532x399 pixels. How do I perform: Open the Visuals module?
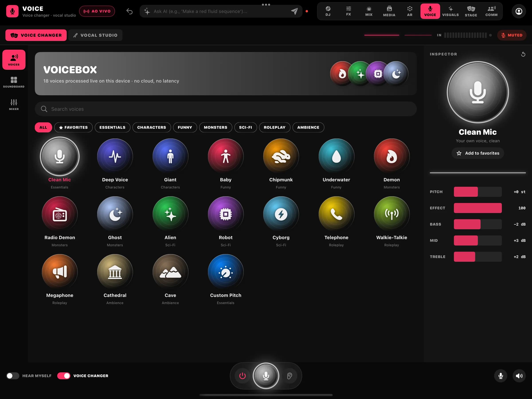pyautogui.click(x=450, y=11)
